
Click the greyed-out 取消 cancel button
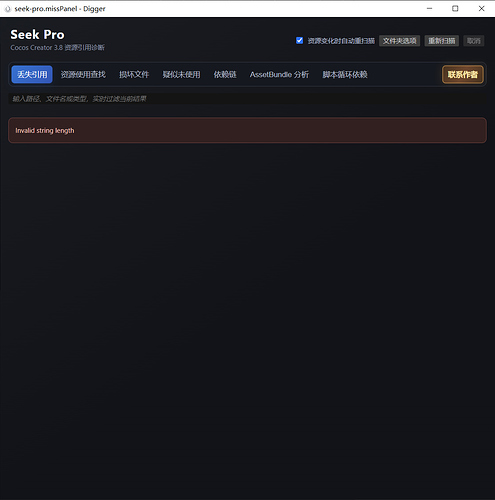[474, 41]
